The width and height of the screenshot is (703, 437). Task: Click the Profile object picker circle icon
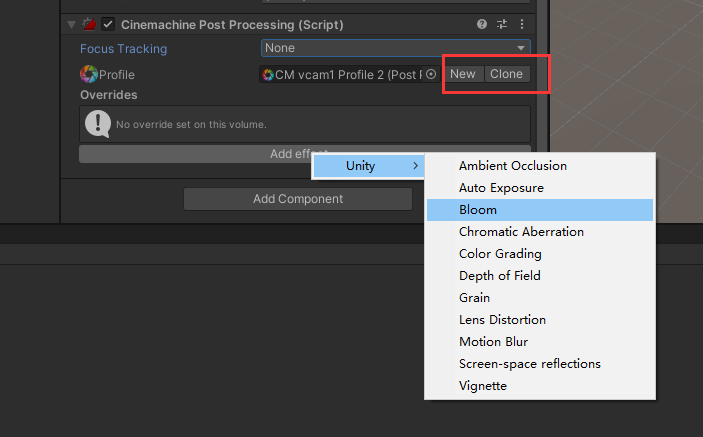431,74
